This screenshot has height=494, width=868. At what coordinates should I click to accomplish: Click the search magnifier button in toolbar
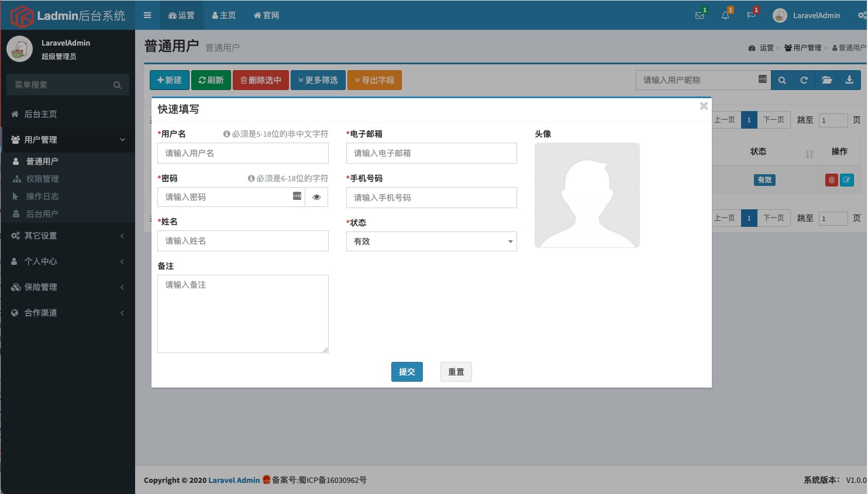782,80
